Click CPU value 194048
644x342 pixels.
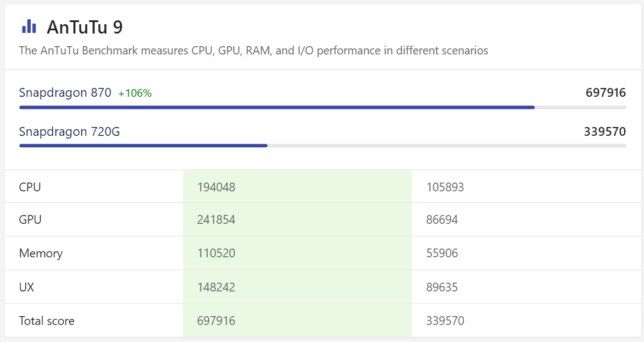[x=216, y=187]
